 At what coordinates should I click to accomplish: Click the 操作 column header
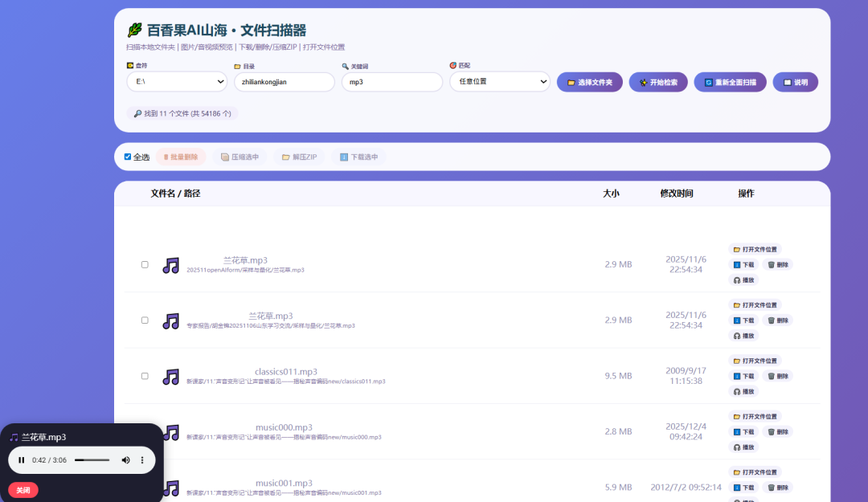click(746, 193)
